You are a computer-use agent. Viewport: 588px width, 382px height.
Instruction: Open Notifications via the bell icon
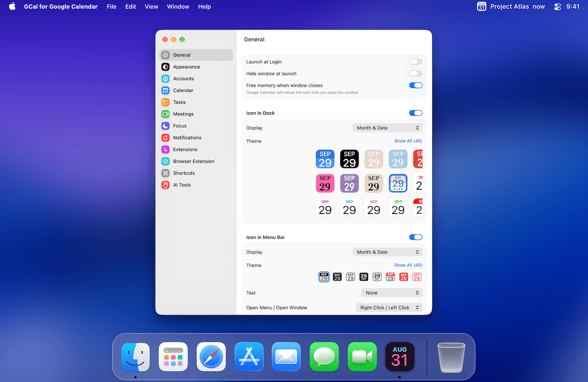coord(166,138)
